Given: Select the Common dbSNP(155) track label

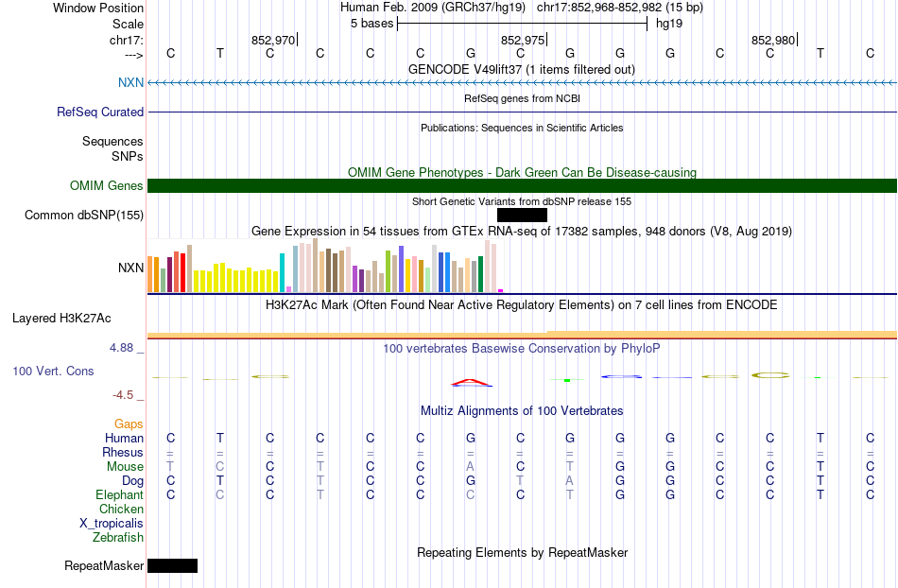Looking at the screenshot, I should (x=84, y=216).
